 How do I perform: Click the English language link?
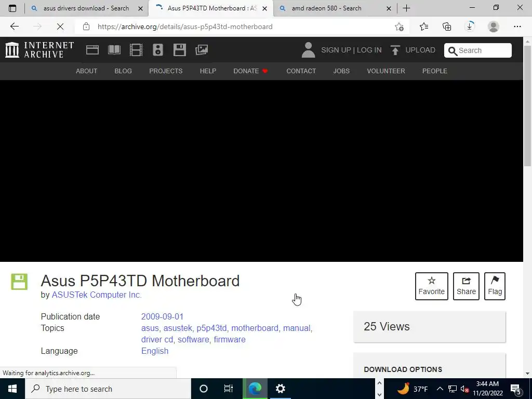(x=155, y=351)
